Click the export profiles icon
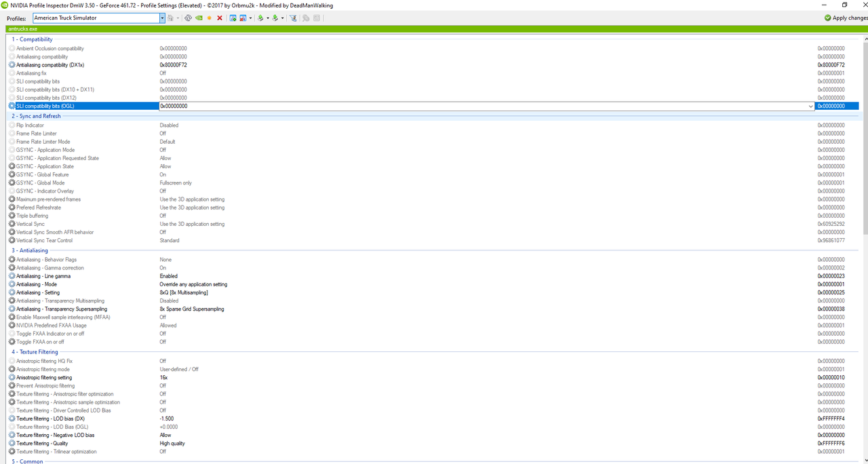Viewport: 868px width, 464px height. tap(260, 18)
